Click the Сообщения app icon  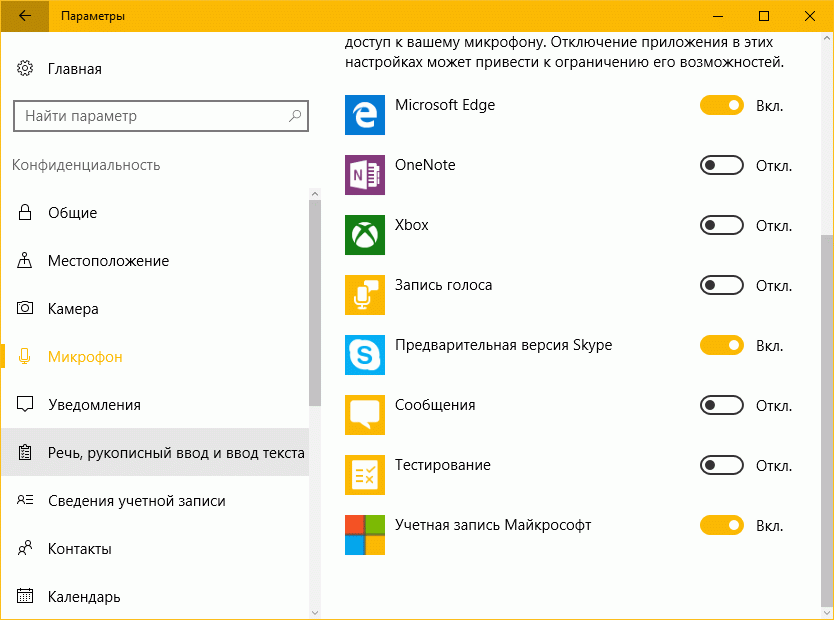click(365, 415)
